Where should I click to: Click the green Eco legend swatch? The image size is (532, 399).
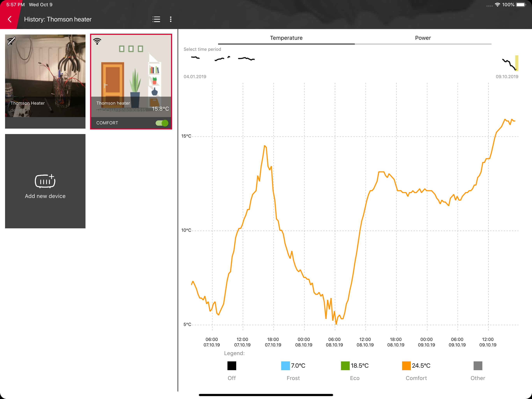click(345, 365)
